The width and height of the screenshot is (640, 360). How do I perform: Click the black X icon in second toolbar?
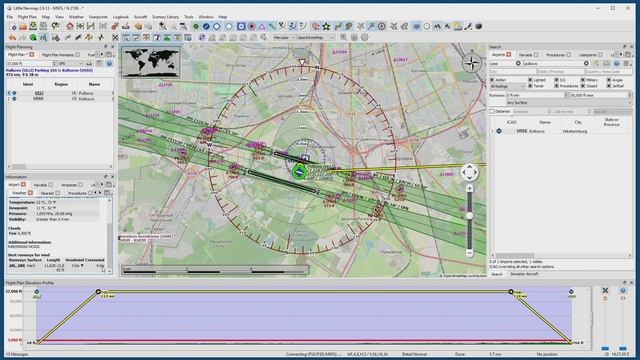pos(115,38)
